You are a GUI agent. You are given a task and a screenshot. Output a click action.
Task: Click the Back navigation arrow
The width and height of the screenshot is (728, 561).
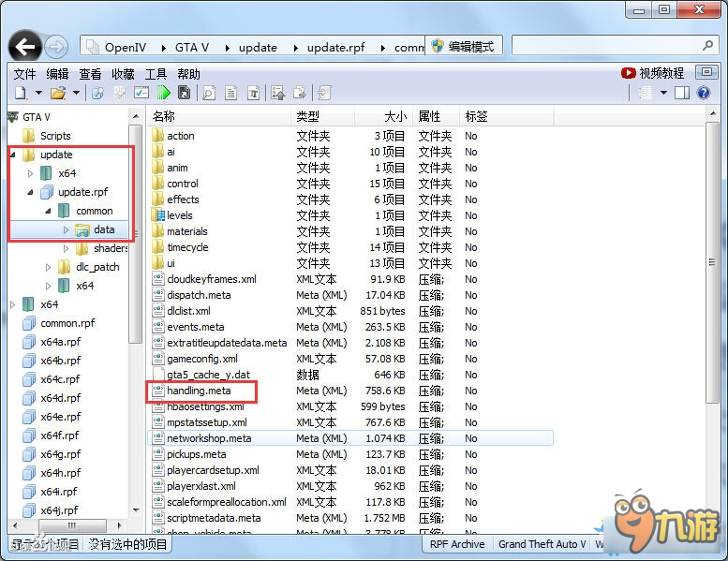coord(25,47)
